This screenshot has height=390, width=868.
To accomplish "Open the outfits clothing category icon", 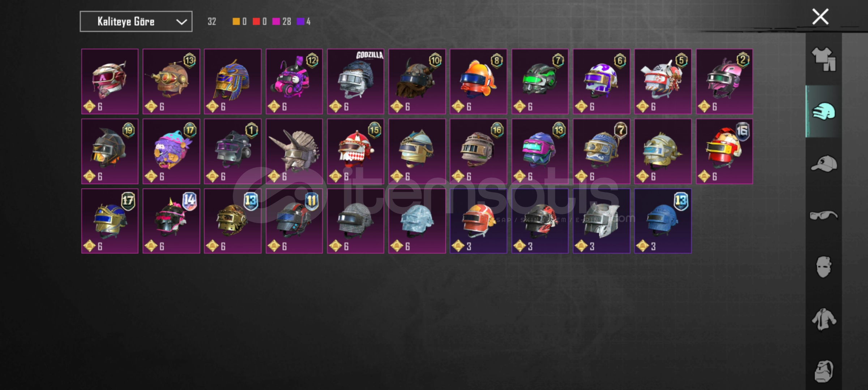I will [x=824, y=59].
